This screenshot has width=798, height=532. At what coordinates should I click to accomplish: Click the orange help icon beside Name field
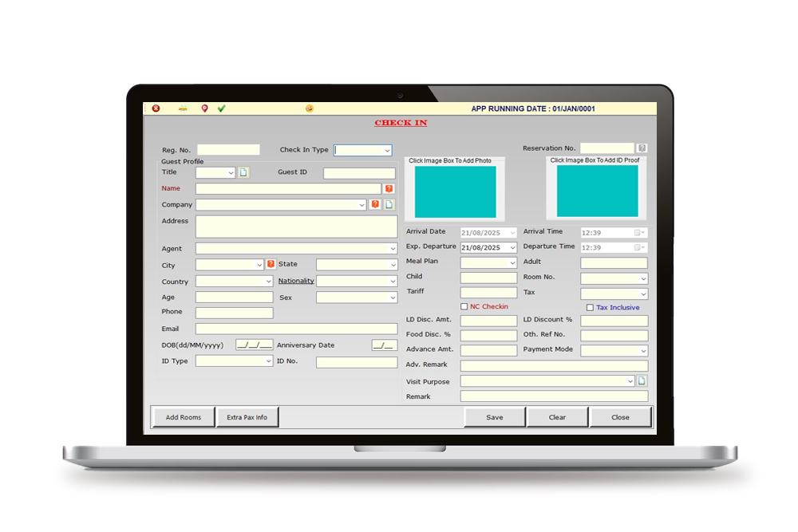coord(389,189)
